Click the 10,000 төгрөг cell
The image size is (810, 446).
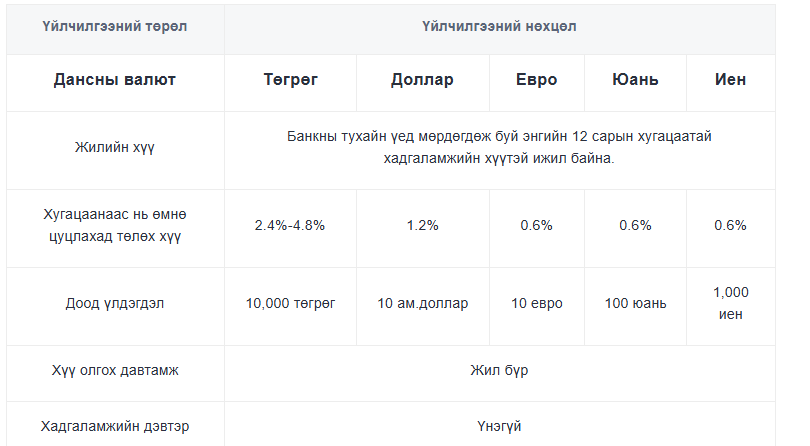(x=290, y=303)
